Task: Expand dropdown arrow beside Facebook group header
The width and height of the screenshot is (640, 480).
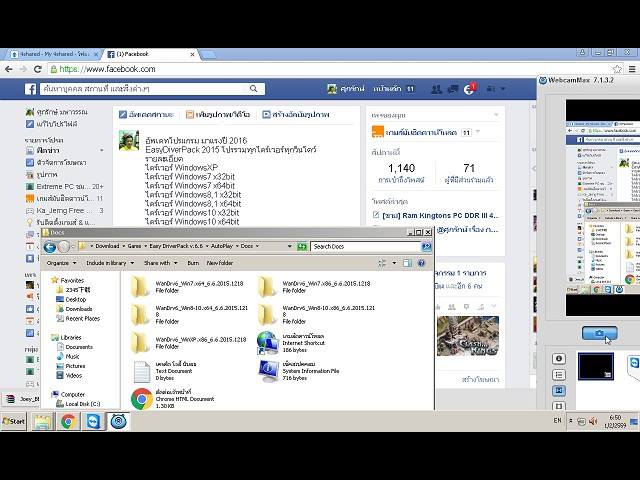Action: coord(478,132)
